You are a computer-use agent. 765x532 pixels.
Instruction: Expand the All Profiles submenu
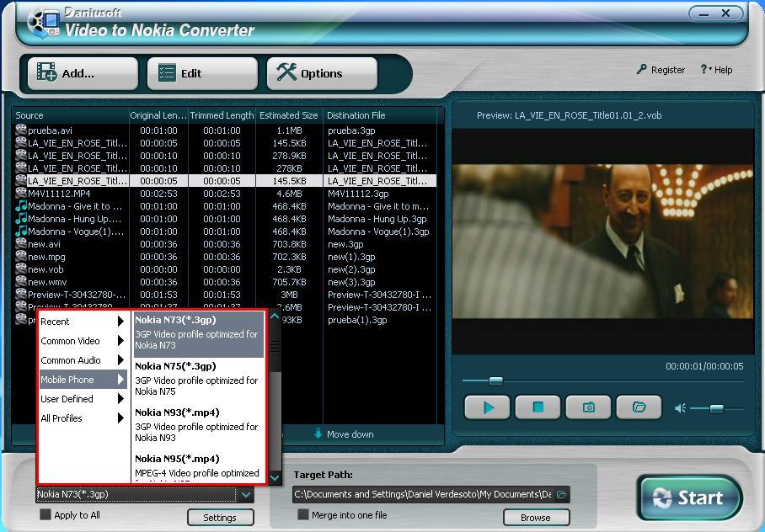point(83,418)
